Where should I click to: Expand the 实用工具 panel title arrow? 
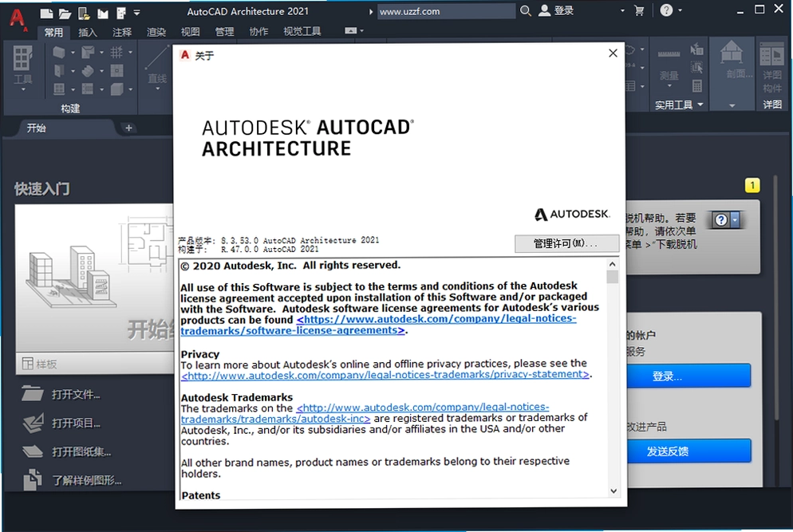point(700,104)
